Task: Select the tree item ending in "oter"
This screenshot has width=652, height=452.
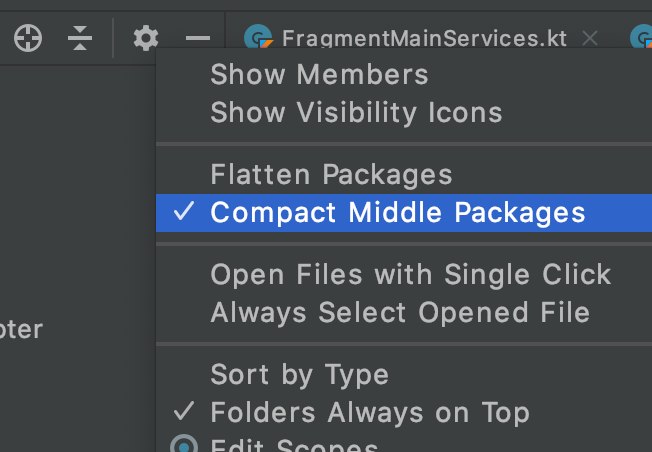Action: click(21, 330)
